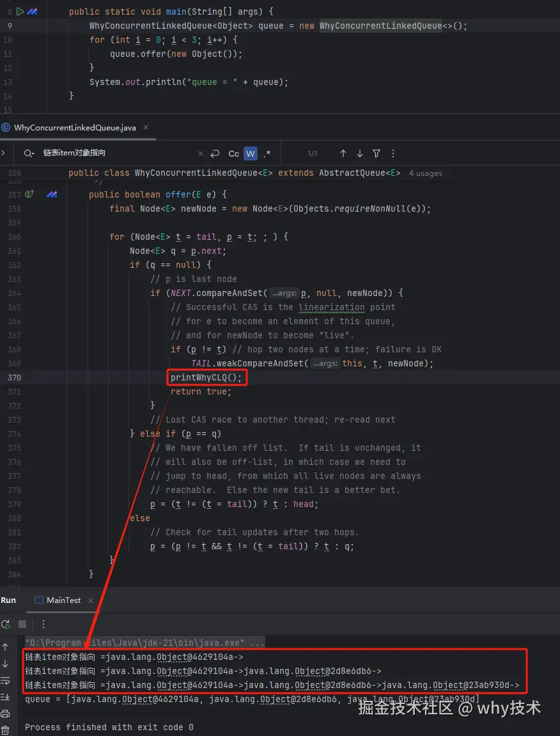
Task: Run main method from gutter play icon
Action: point(20,12)
